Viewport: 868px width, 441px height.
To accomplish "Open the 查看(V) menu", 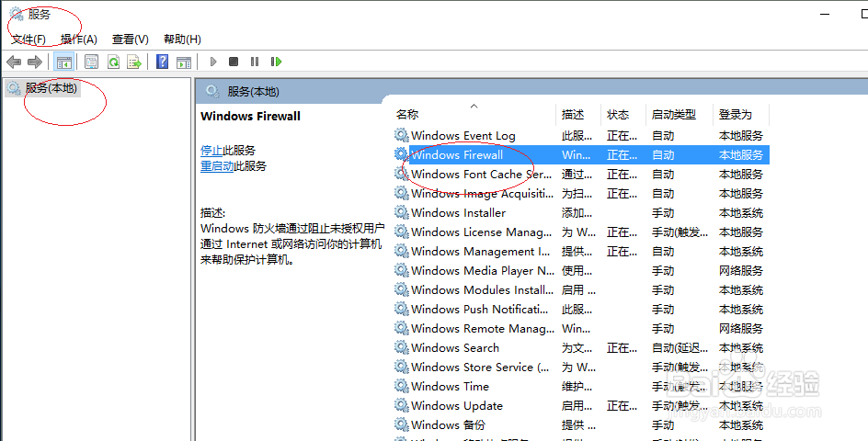I will 130,40.
